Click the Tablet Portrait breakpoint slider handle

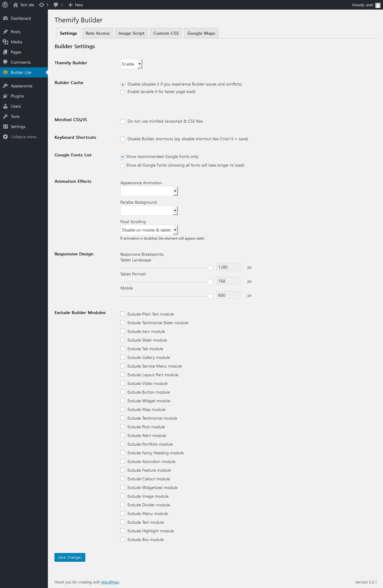pyautogui.click(x=210, y=282)
